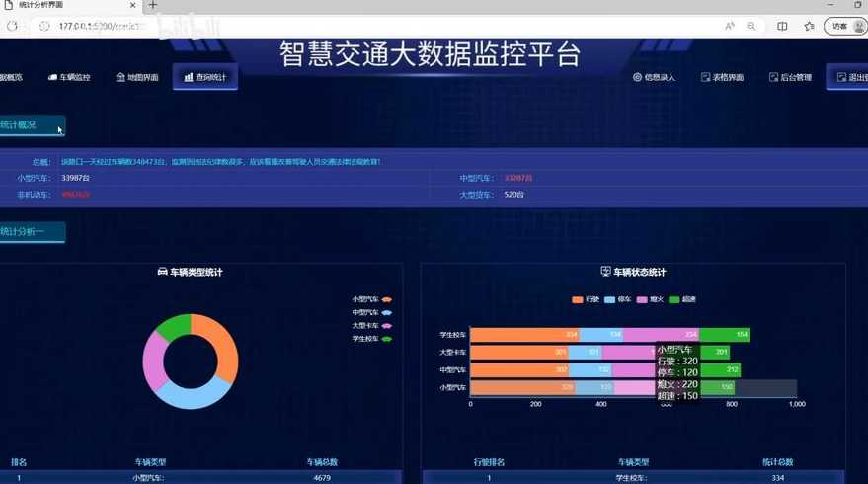
Task: Click the monitor icon beside 车辆状态统计
Action: 605,272
